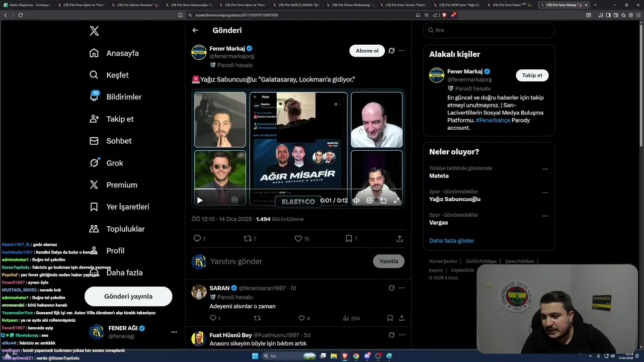This screenshot has width=644, height=362.
Task: Open Keşfet search icon
Action: coord(94,75)
